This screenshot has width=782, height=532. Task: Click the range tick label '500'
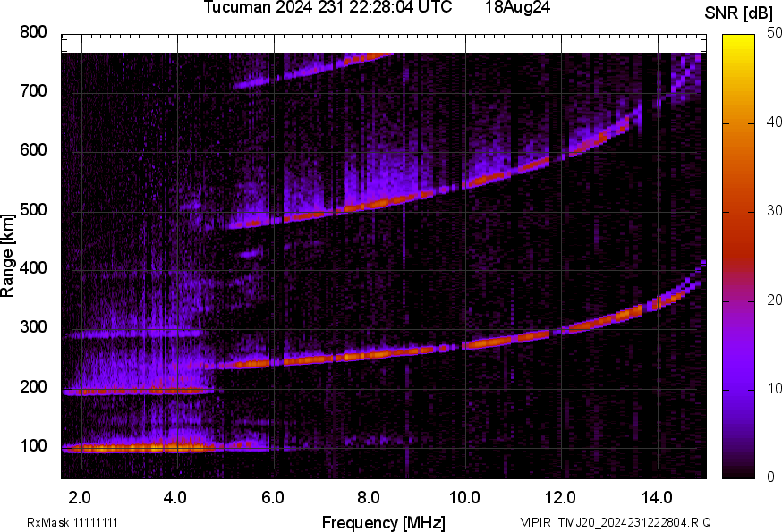click(33, 209)
